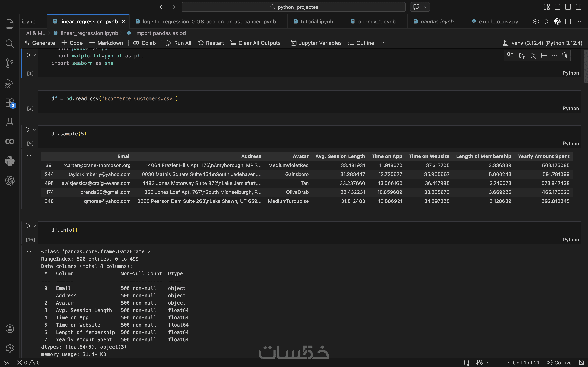588x367 pixels.
Task: Open the Python sidebar view
Action: [x=9, y=161]
